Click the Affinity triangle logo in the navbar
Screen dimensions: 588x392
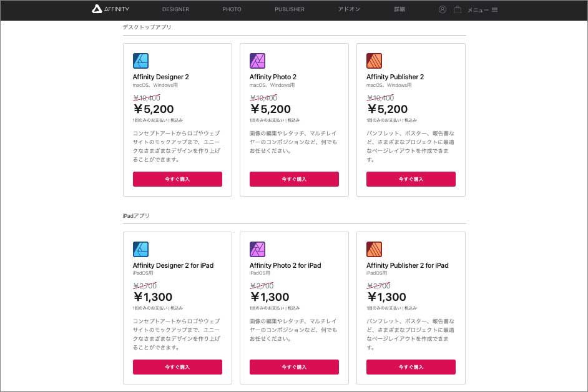pos(97,9)
